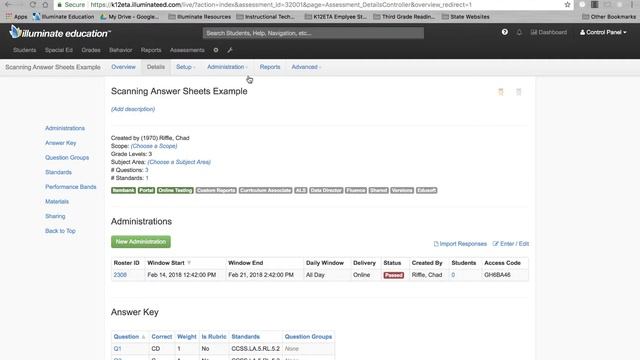Click the Enter / Edit link

(511, 244)
